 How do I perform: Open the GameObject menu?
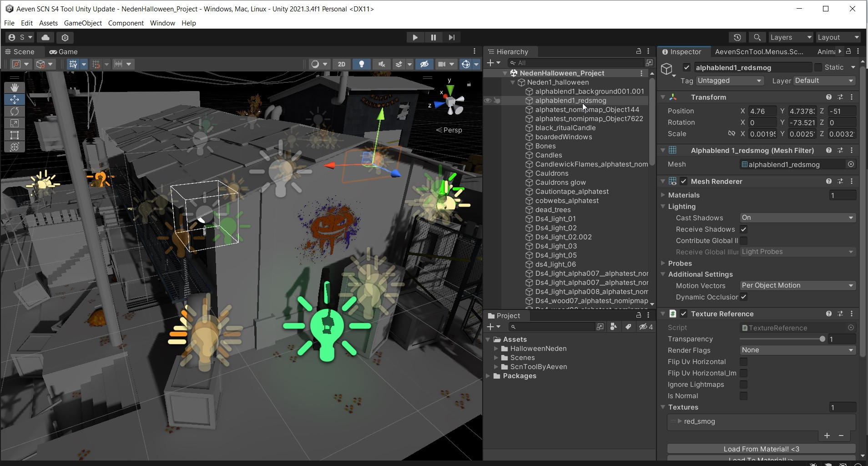click(x=83, y=23)
